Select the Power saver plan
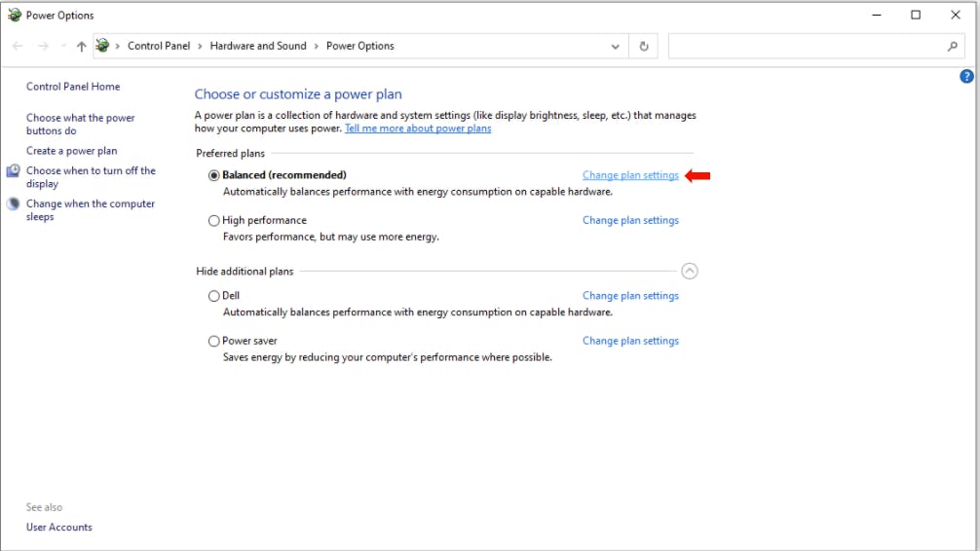Screen dimensions: 980x551 point(214,342)
